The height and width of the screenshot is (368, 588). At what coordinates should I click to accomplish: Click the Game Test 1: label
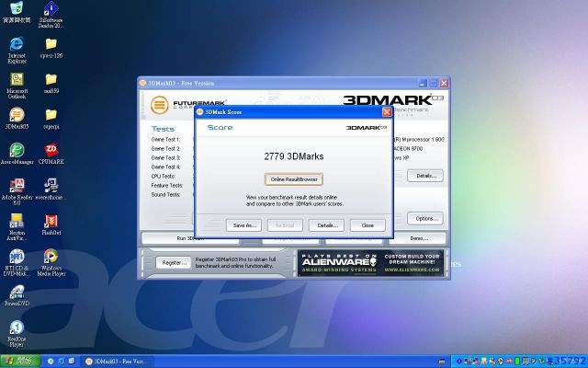(165, 139)
